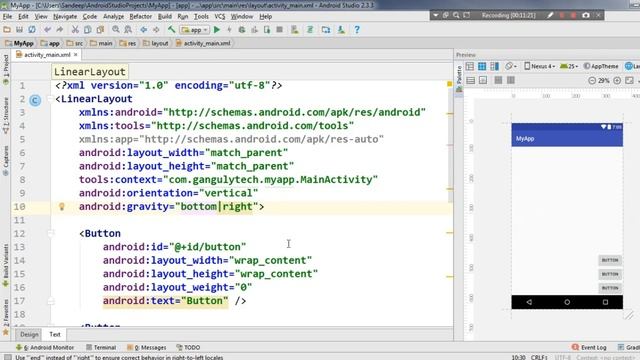Click the Debug app bug icon

(242, 29)
